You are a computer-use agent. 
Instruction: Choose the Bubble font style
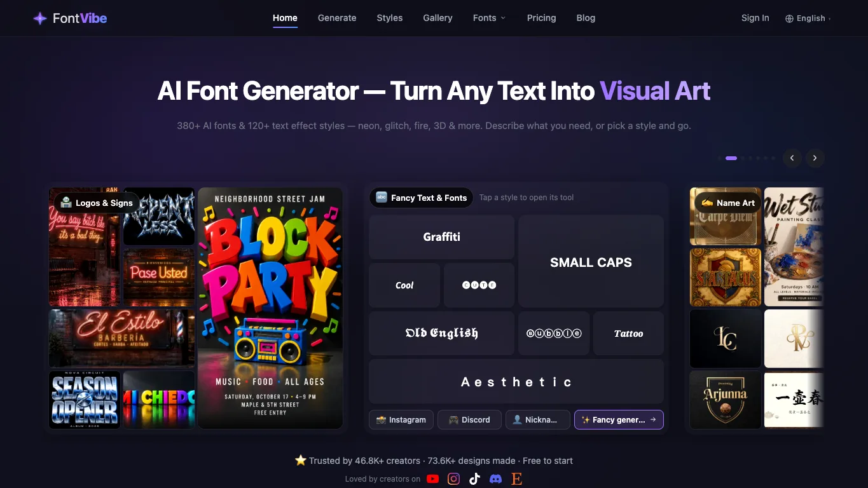(554, 333)
